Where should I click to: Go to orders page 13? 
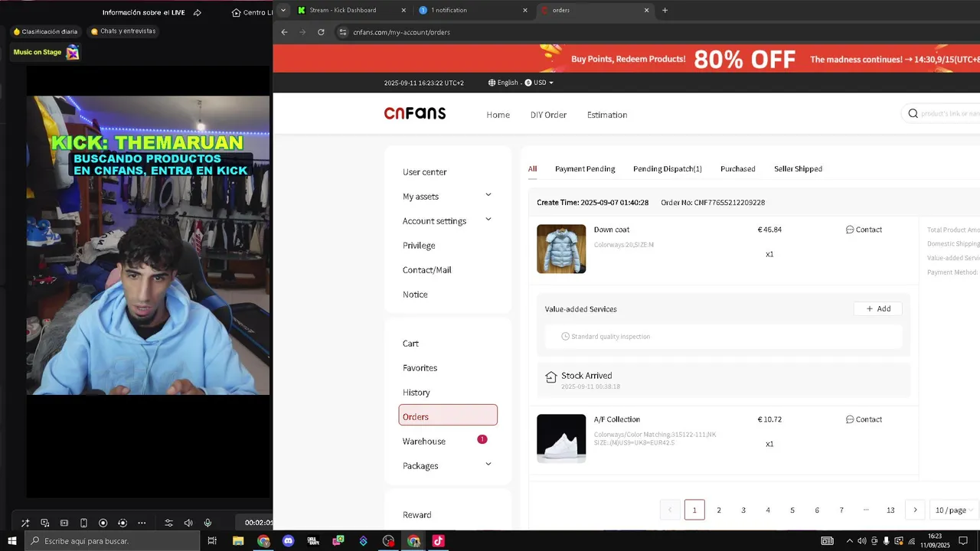pyautogui.click(x=890, y=510)
